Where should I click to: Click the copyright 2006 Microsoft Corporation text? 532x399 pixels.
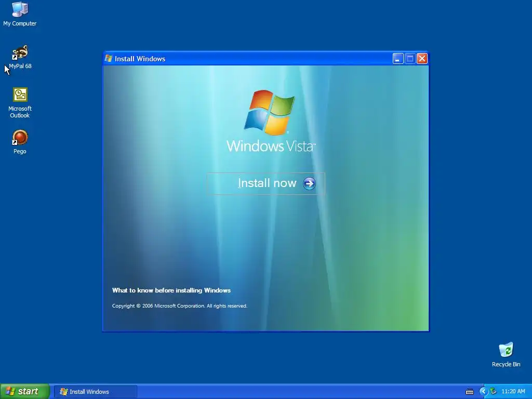[x=179, y=306]
